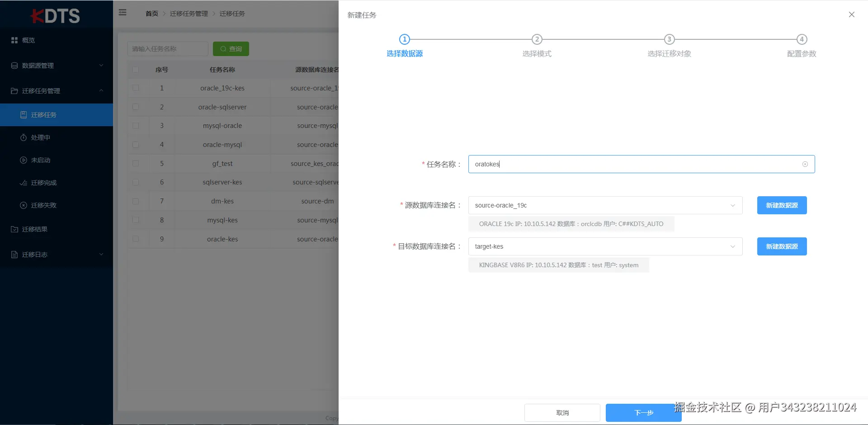This screenshot has height=425, width=868.
Task: Check the row for gf_test
Action: [136, 163]
